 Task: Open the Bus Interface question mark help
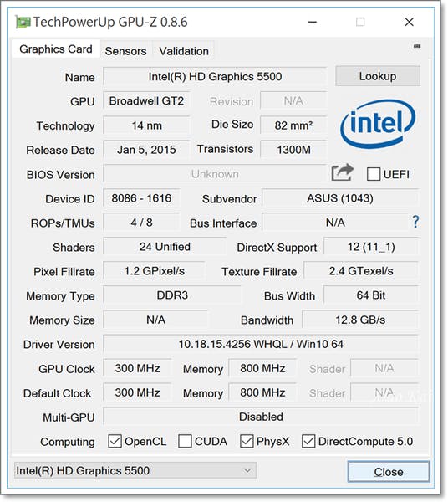tap(415, 222)
